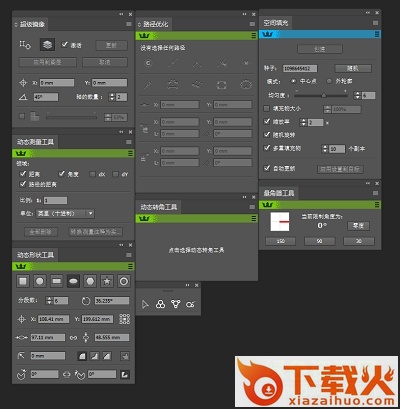
Task: Click the segments stepper showing 6 in shapes panel
Action: point(49,300)
